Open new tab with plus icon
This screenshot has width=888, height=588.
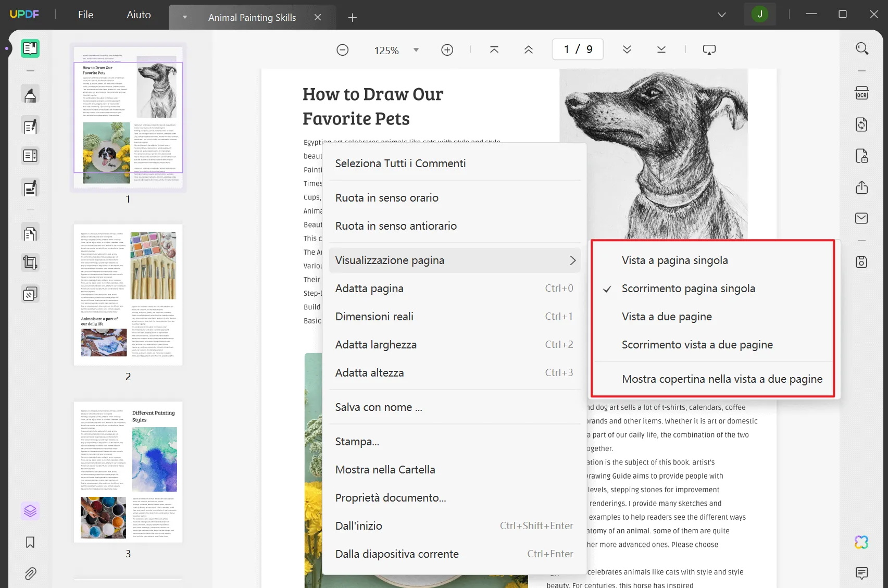[x=353, y=18]
